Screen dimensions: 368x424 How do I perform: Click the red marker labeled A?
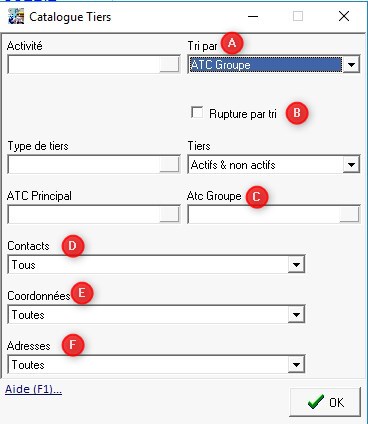[232, 43]
